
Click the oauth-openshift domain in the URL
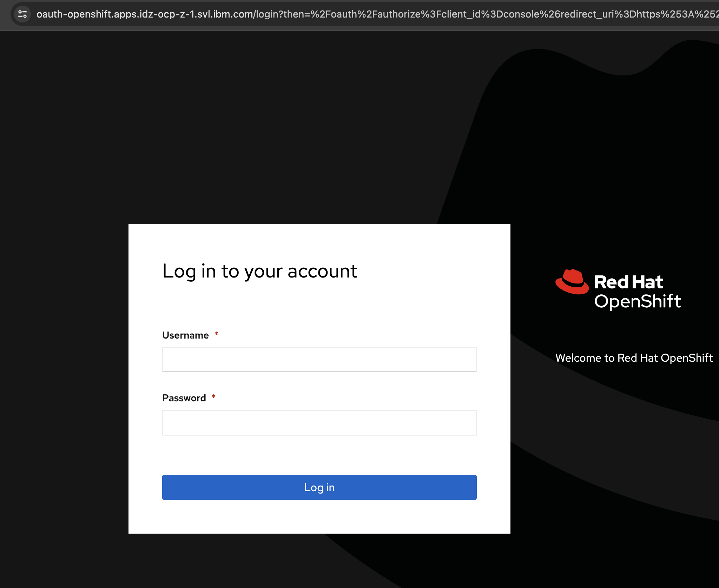click(x=74, y=14)
